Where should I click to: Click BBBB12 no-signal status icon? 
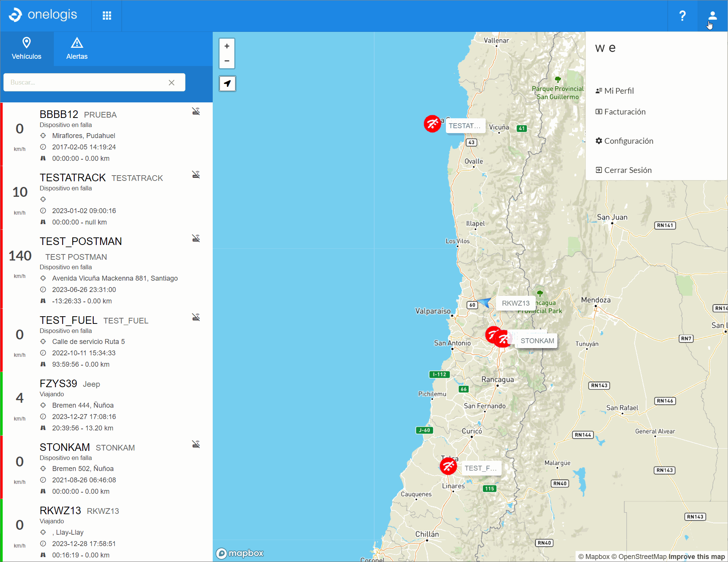[x=196, y=111]
